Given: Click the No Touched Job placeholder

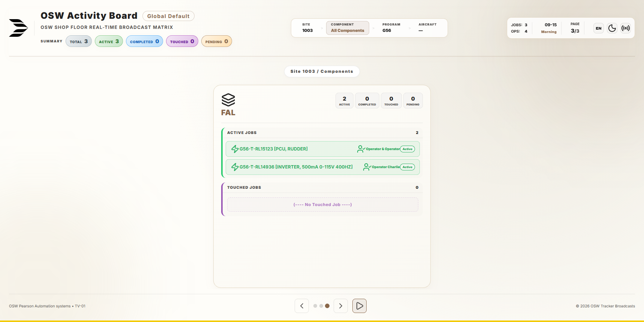Looking at the screenshot, I should tap(323, 205).
